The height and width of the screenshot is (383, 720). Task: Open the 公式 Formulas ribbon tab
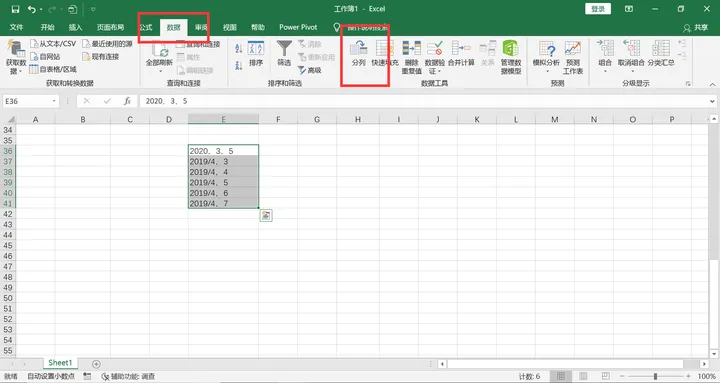click(146, 27)
